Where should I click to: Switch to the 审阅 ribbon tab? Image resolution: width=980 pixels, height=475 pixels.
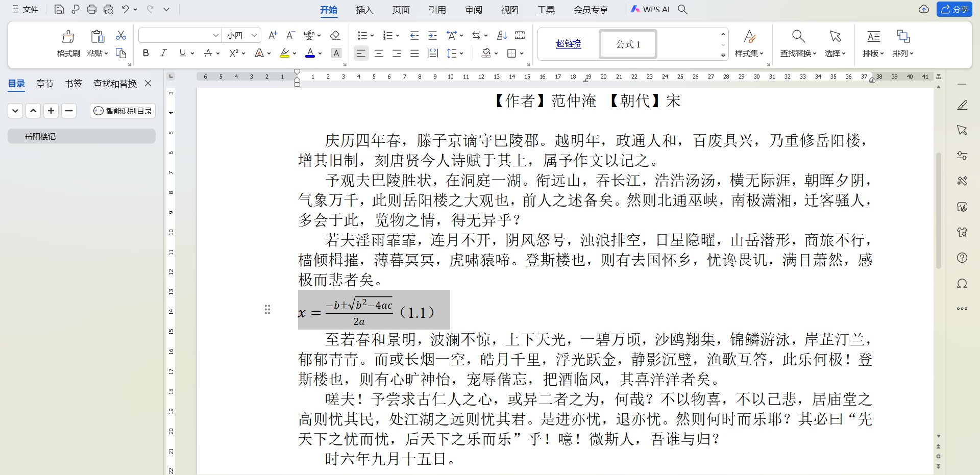[474, 10]
